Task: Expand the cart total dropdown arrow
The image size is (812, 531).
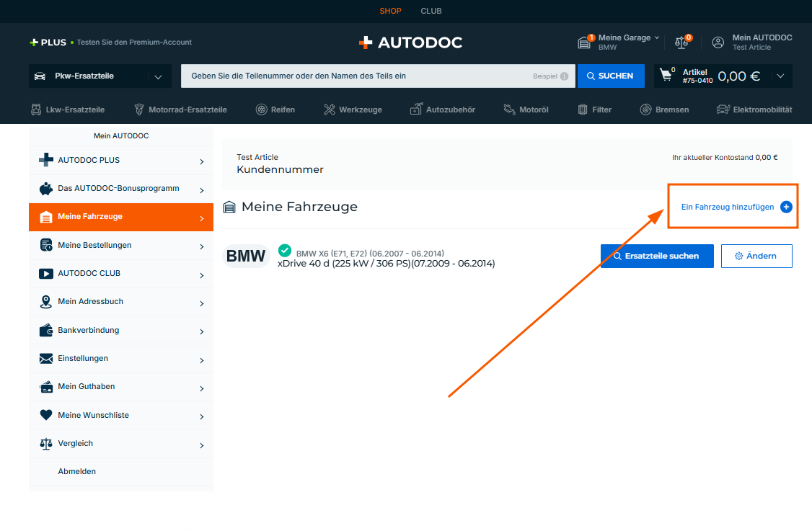Action: tap(780, 76)
